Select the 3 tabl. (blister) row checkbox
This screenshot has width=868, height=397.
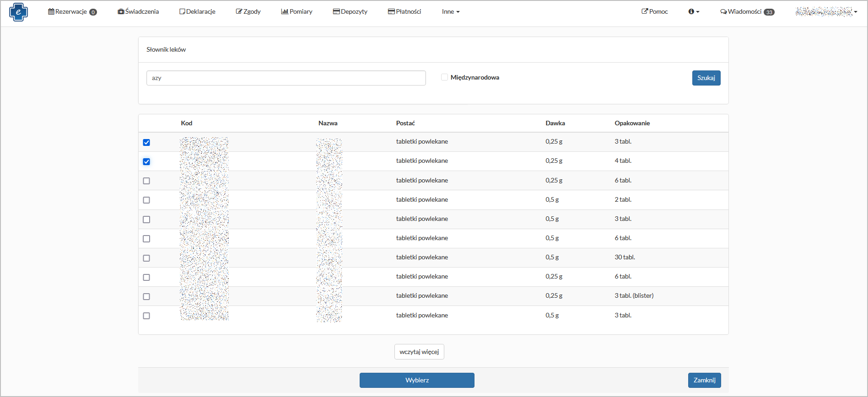coord(146,296)
